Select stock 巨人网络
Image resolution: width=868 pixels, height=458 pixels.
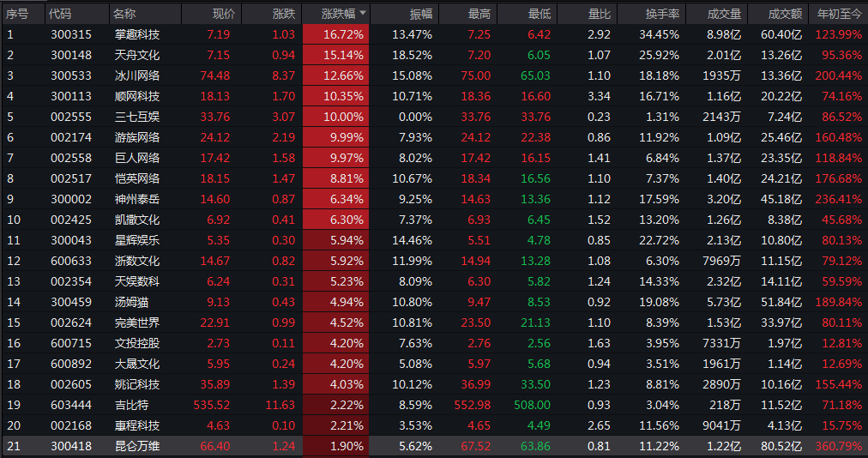point(136,158)
